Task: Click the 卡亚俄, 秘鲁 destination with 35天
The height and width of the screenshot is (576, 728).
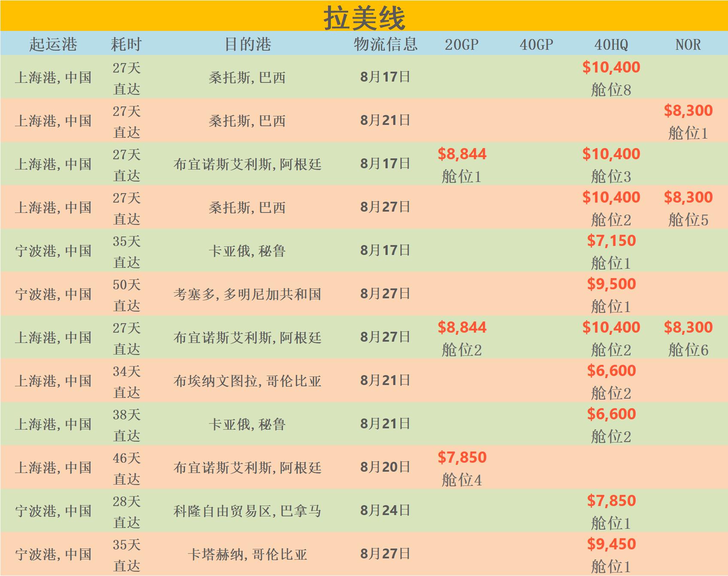Action: [x=248, y=251]
